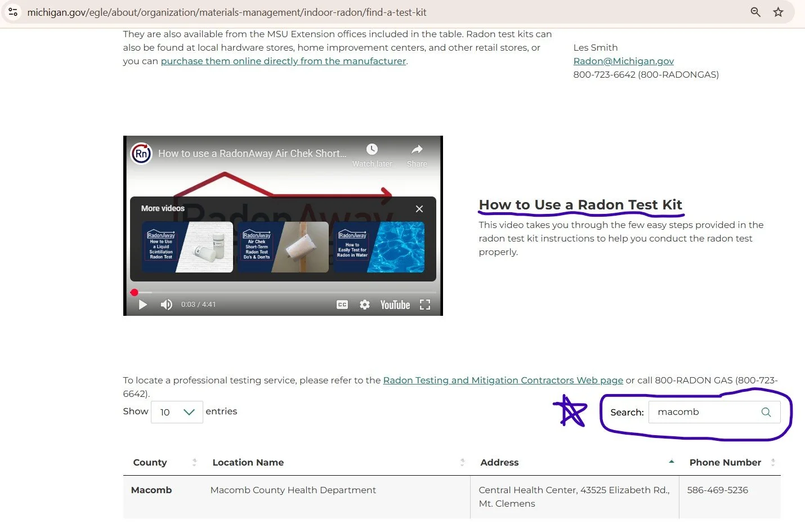Open site permissions icon in address bar
Viewport: 805px width, 532px height.
[12, 11]
